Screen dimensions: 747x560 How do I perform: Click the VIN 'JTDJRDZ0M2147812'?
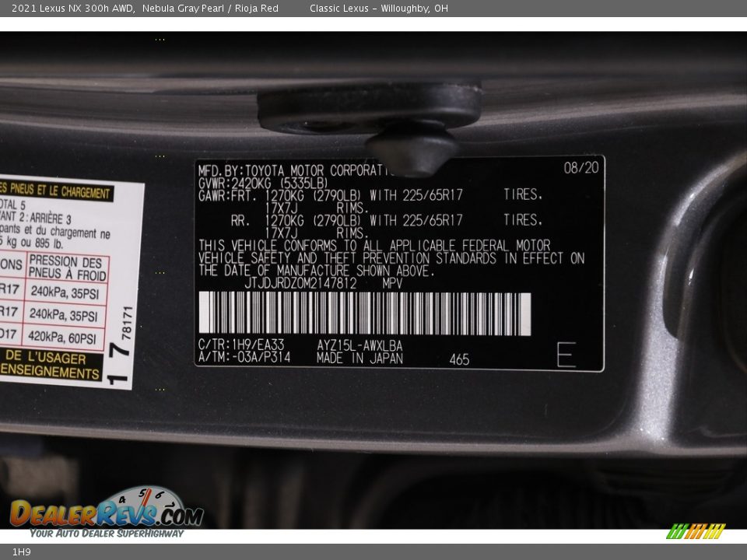click(300, 283)
